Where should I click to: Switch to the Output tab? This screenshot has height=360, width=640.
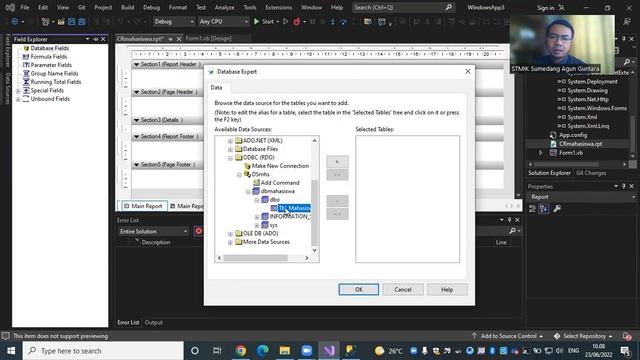153,322
